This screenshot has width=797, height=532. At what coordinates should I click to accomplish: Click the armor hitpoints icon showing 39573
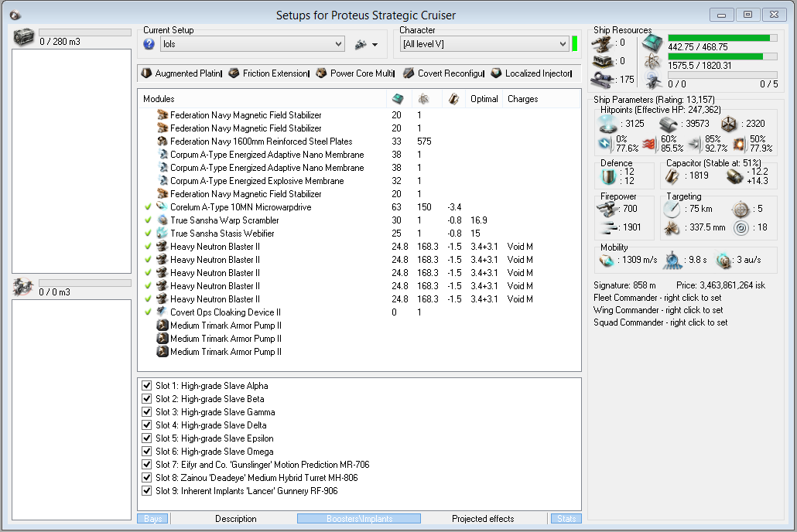pyautogui.click(x=669, y=124)
